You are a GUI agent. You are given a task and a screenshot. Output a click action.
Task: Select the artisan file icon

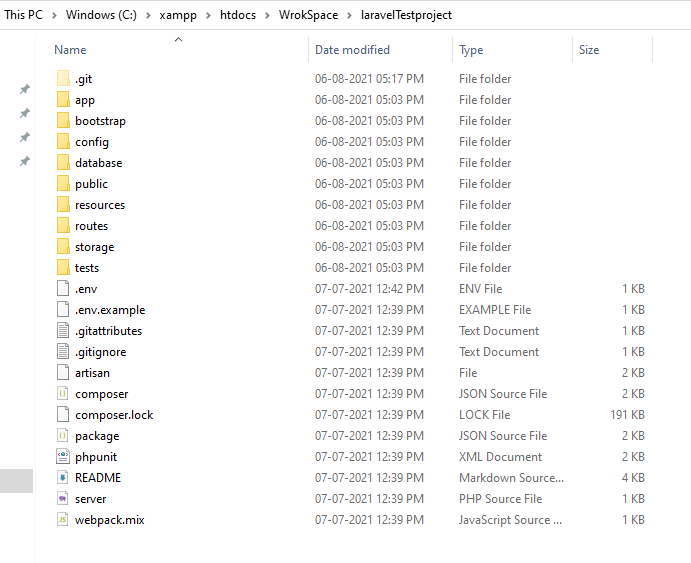click(x=63, y=373)
